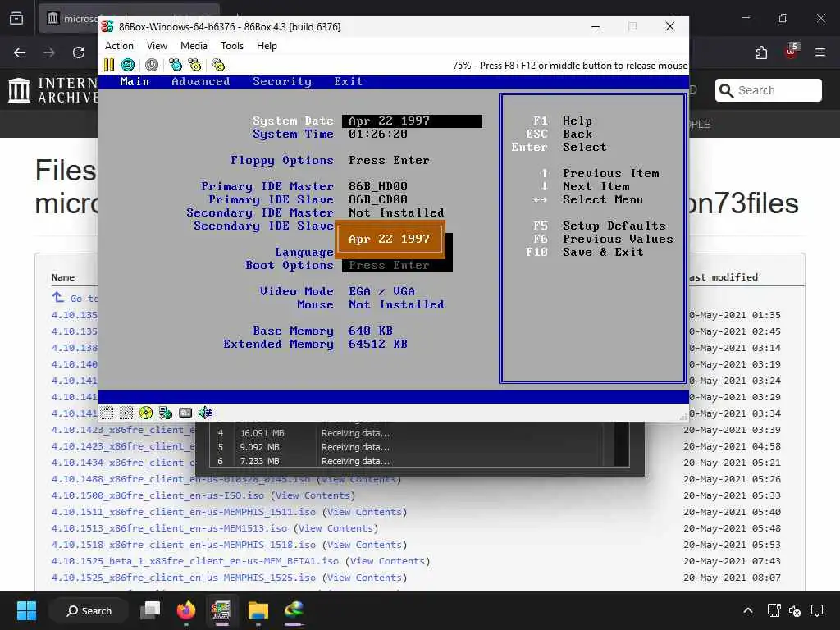Open the Media menu in 86Box
Viewport: 840px width, 630px height.
point(194,46)
